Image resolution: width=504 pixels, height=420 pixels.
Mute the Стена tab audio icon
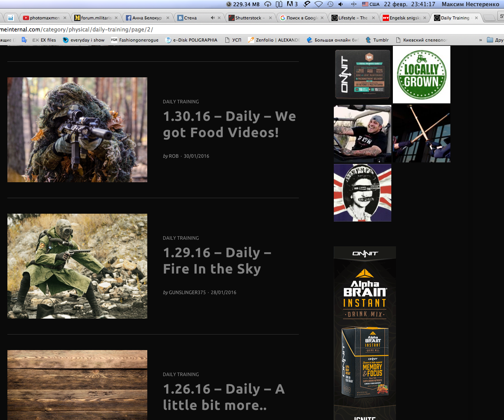(x=213, y=18)
